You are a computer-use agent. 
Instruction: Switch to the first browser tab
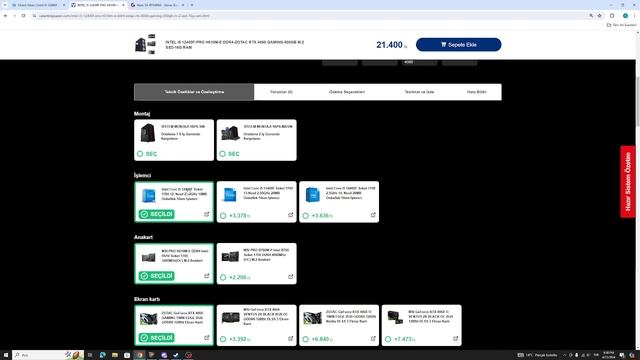tap(38, 5)
